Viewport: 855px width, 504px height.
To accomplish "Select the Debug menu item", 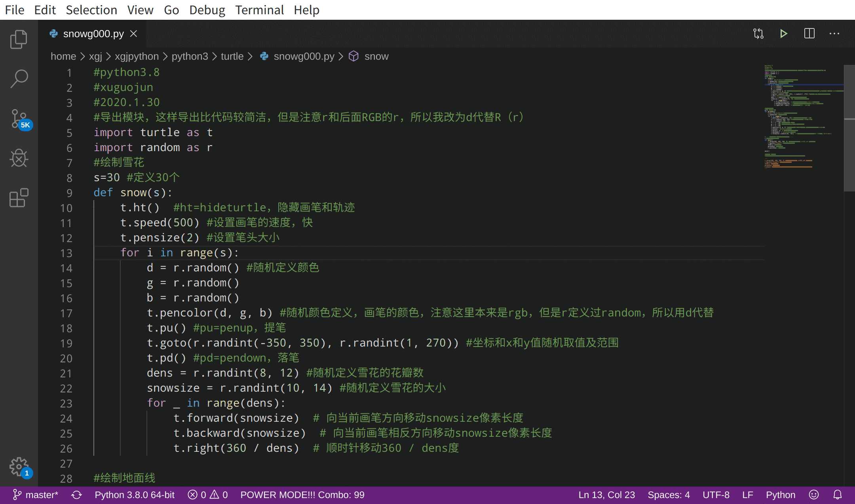I will click(207, 10).
